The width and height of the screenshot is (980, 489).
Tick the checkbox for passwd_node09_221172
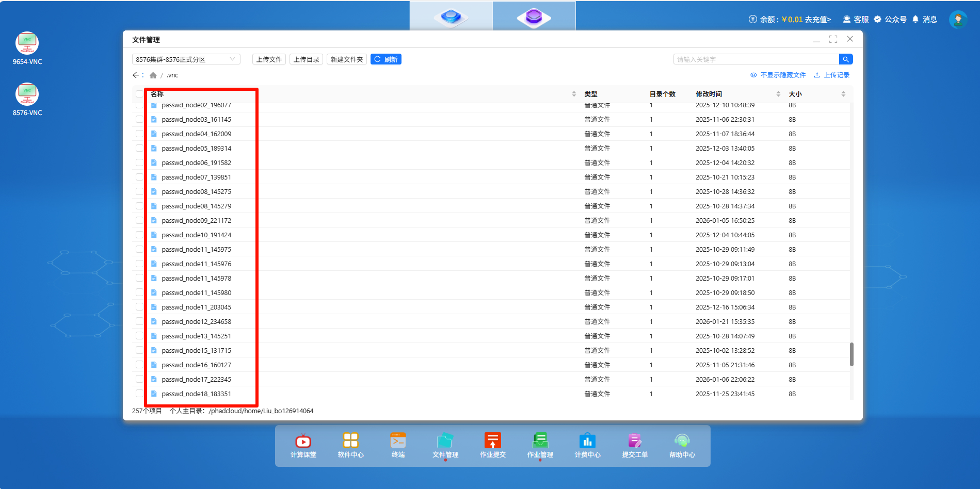click(x=139, y=220)
